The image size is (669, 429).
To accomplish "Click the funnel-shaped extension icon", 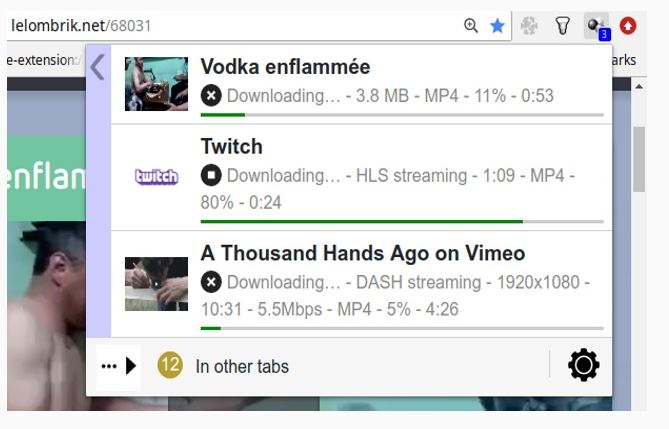I will [562, 26].
